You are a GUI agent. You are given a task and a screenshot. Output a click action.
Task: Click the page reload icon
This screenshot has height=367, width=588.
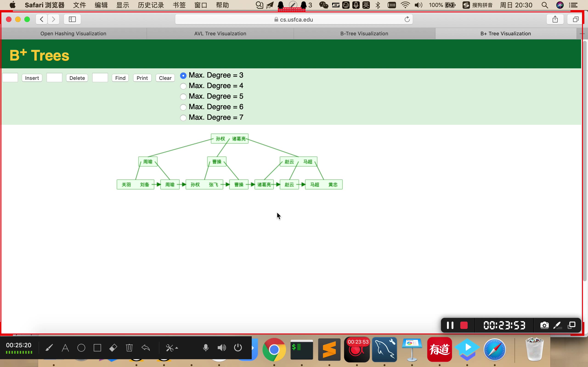[407, 19]
